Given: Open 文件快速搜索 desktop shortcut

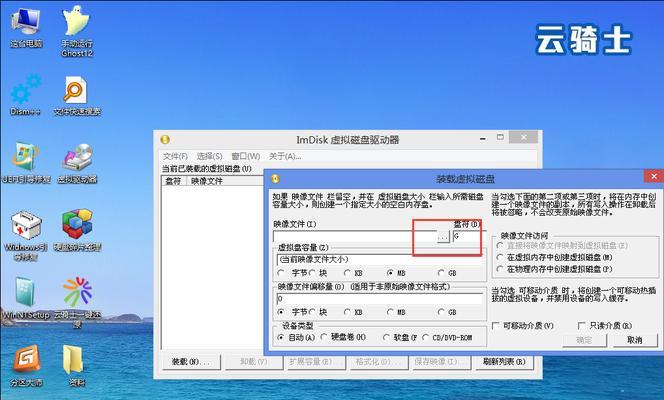Looking at the screenshot, I should [x=77, y=96].
